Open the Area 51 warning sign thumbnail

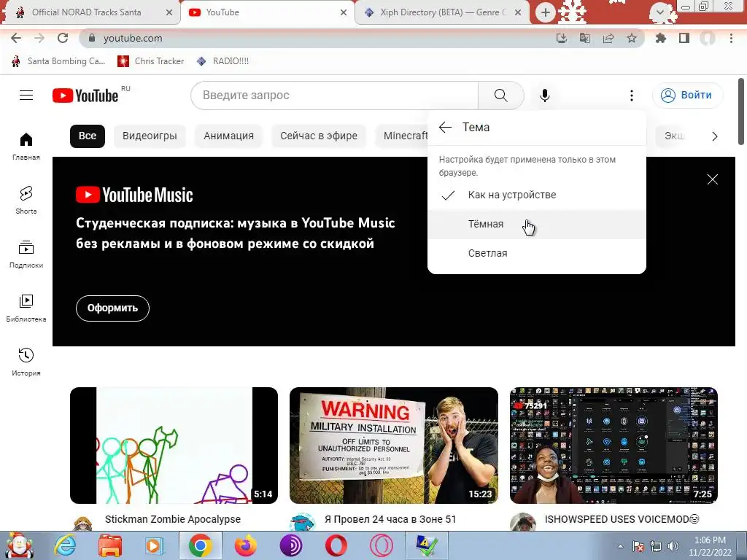tap(393, 446)
